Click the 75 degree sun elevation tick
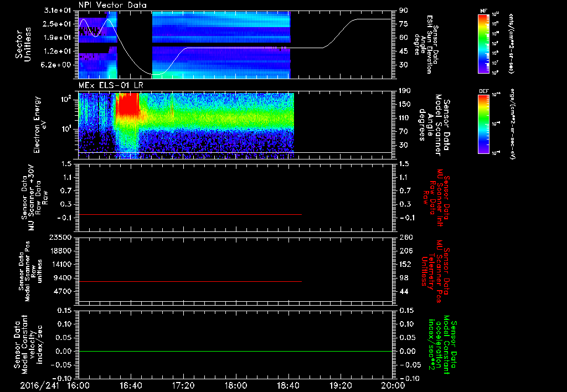Viewport: 567px width, 392px height. pos(404,24)
